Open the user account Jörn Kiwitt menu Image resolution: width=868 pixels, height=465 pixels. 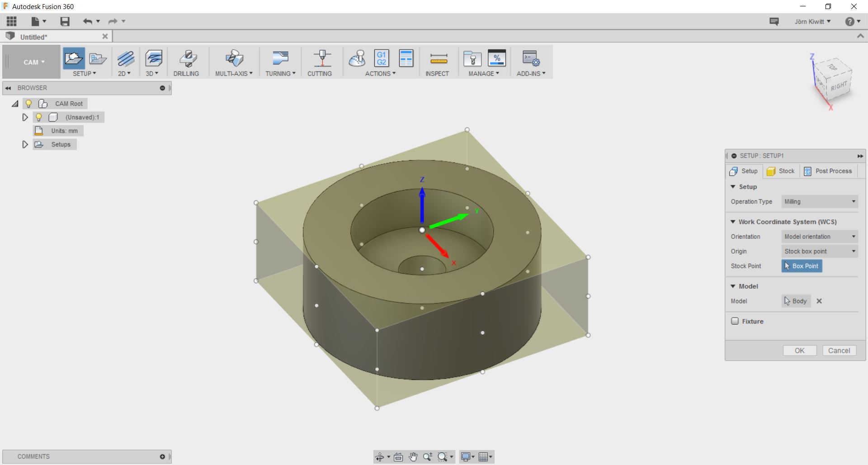[812, 21]
